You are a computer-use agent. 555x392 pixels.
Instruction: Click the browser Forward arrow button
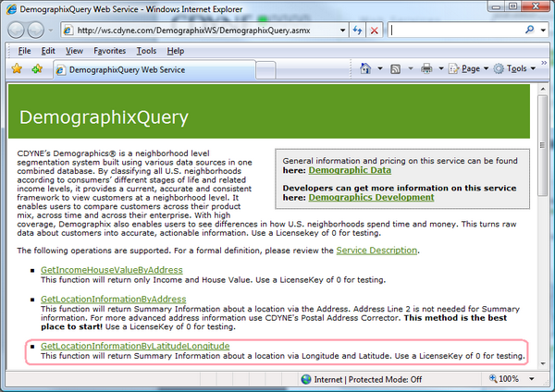(36, 31)
